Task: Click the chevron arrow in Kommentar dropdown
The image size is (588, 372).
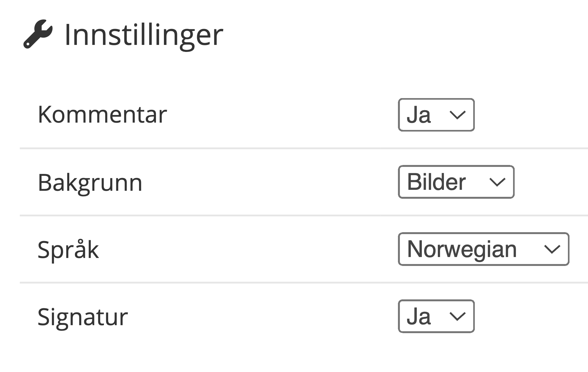Action: tap(458, 115)
